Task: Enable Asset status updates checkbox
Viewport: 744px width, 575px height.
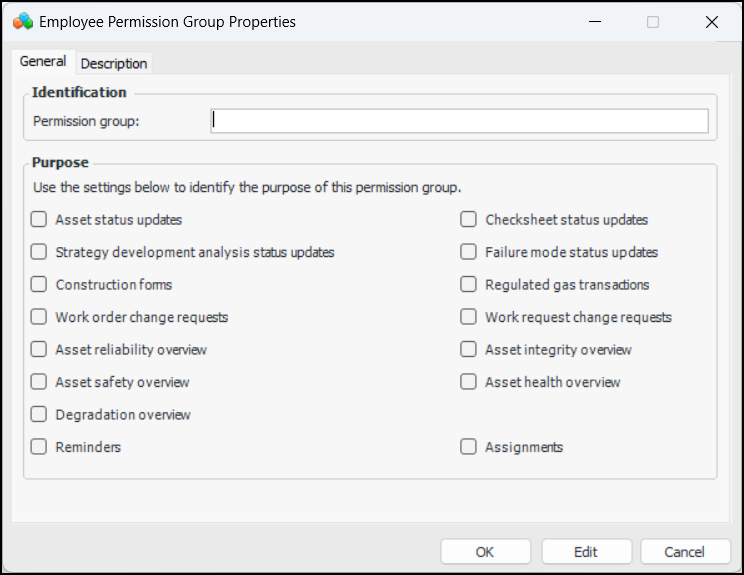Action: 39,220
